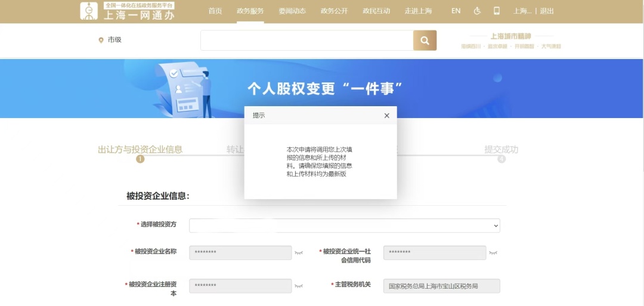Click the masked 被投资企业名称 field
The height and width of the screenshot is (306, 644).
[x=240, y=252]
